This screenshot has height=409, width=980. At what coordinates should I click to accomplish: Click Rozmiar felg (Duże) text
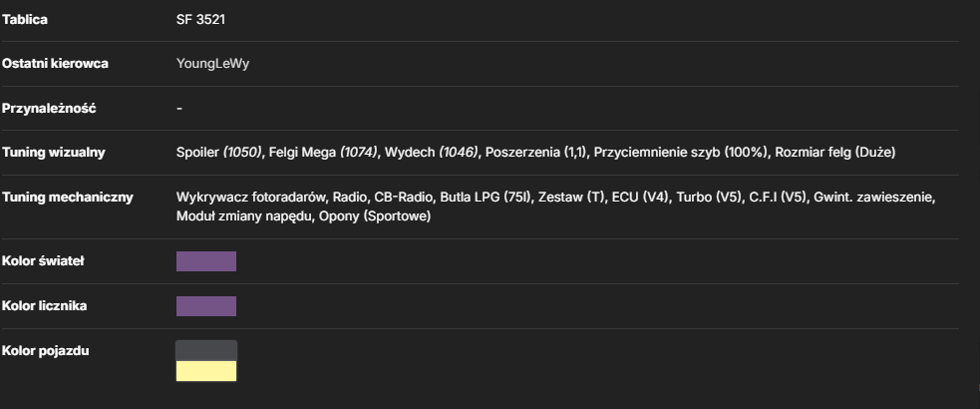coord(835,153)
